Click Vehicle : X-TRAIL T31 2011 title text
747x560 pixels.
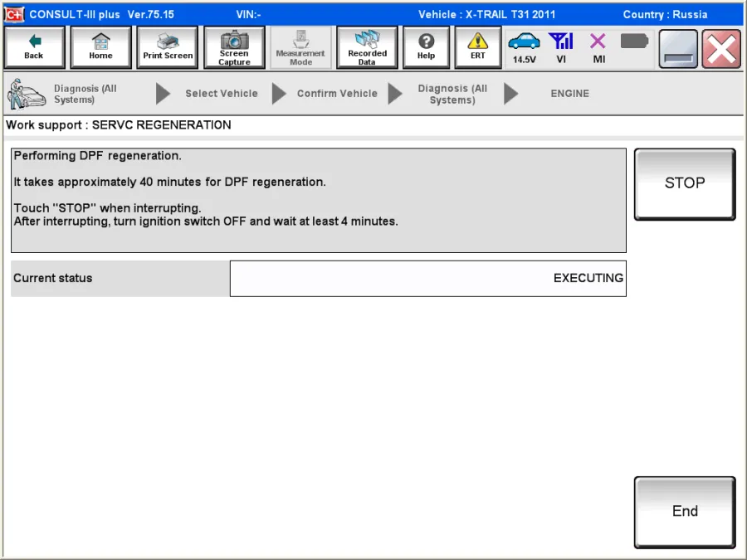coord(487,14)
